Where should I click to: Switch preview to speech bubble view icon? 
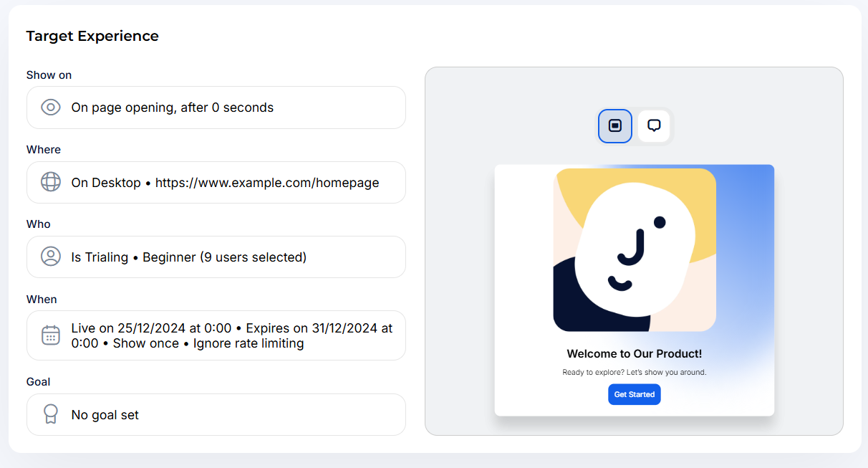tap(654, 126)
